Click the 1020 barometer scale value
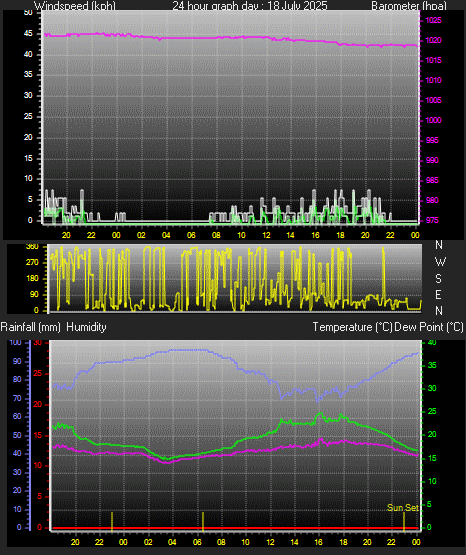 433,40
